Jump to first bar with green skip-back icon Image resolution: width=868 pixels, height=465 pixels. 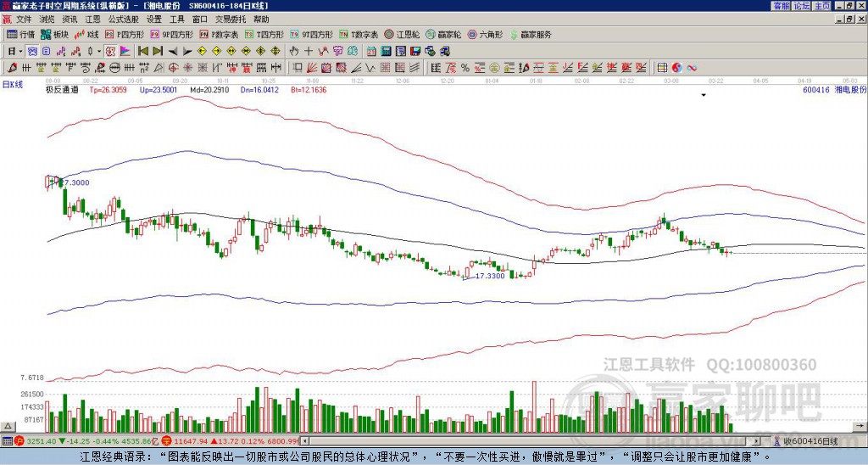coord(142,51)
